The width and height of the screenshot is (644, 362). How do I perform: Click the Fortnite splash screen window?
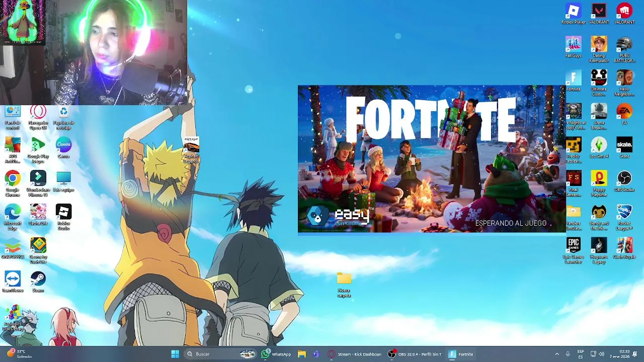(432, 159)
